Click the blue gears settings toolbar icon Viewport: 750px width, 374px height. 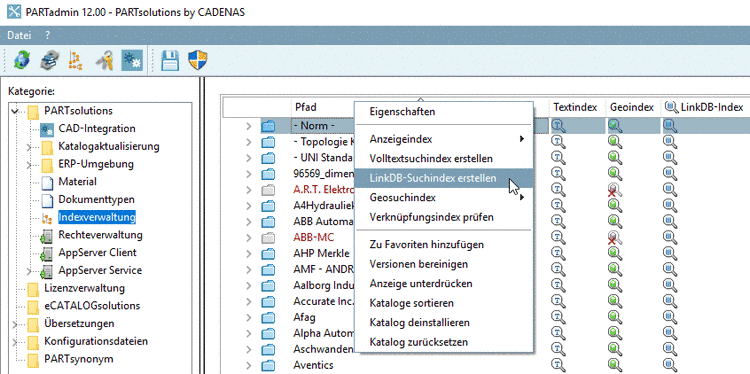[x=132, y=61]
